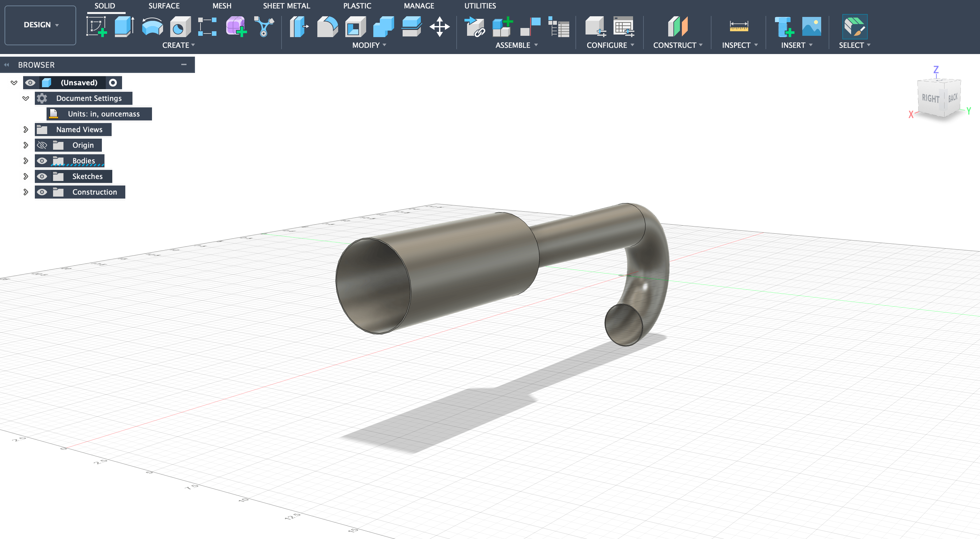The width and height of the screenshot is (980, 539).
Task: Collapse the Document Settings node
Action: coord(25,98)
